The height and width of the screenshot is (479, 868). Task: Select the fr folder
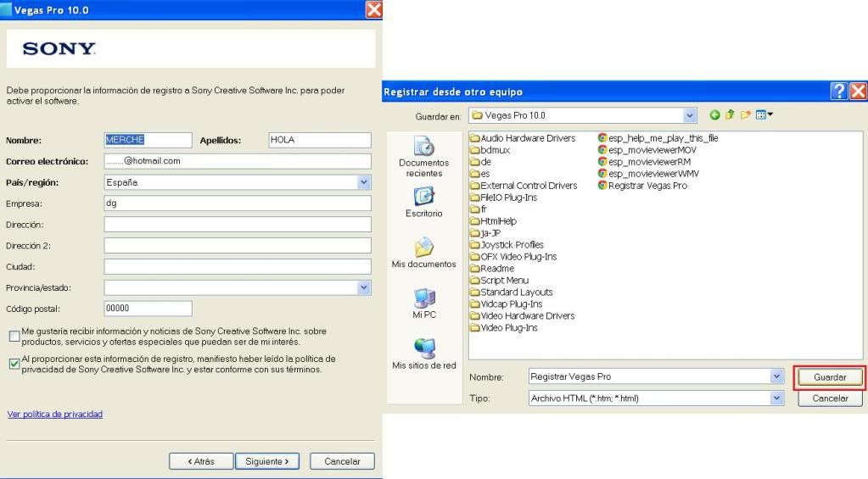click(479, 209)
